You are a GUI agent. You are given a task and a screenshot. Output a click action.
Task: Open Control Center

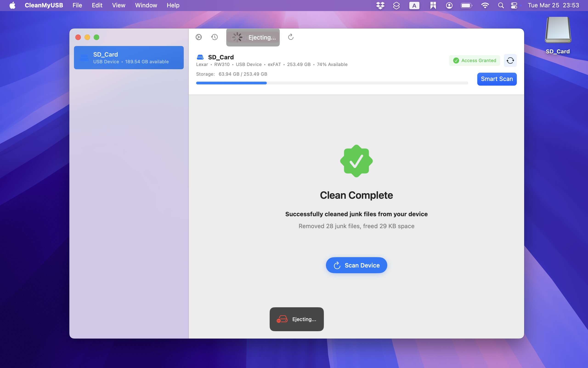(x=514, y=5)
